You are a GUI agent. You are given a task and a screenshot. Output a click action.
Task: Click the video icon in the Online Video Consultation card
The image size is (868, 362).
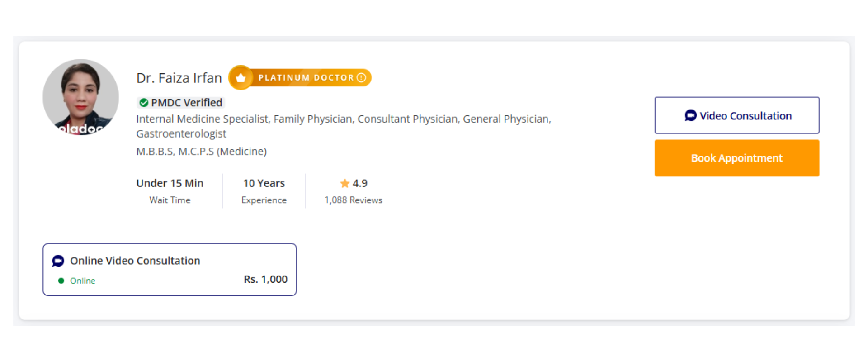58,261
